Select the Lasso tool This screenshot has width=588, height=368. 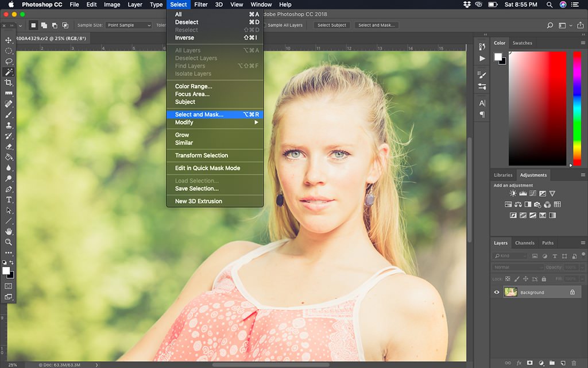pyautogui.click(x=9, y=61)
